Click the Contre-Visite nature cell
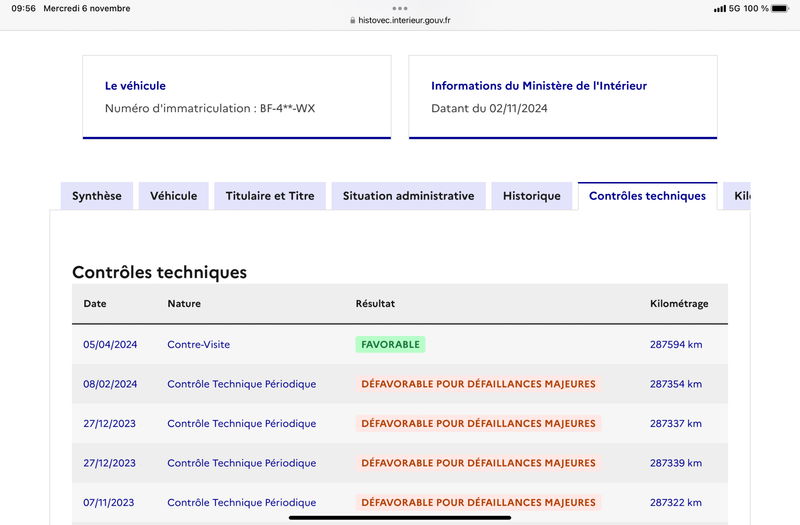 pos(198,344)
